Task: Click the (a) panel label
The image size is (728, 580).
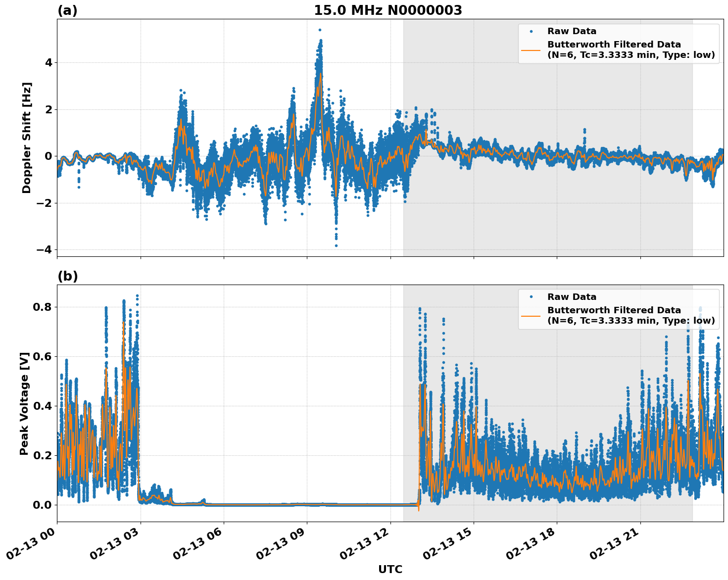Action: [x=67, y=10]
